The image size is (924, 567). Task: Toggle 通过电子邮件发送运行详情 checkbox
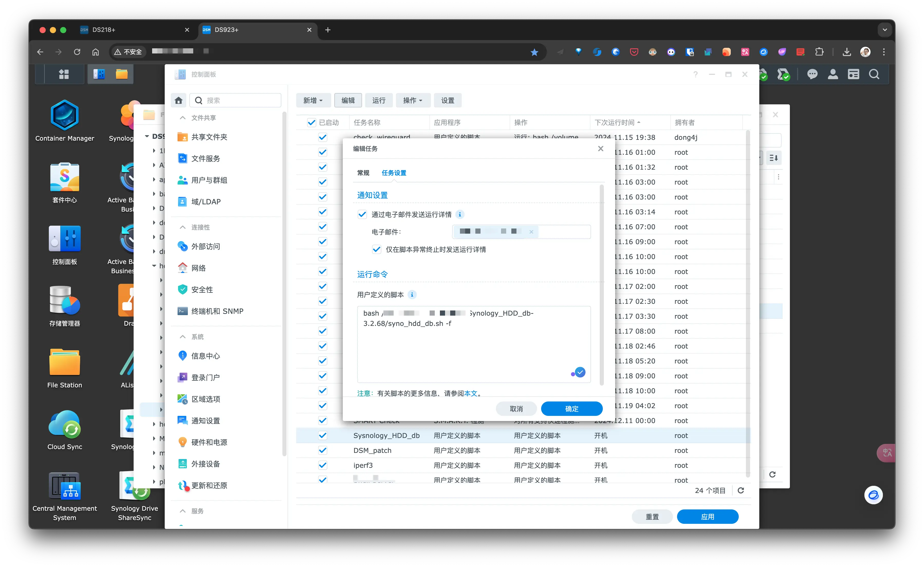[362, 215]
